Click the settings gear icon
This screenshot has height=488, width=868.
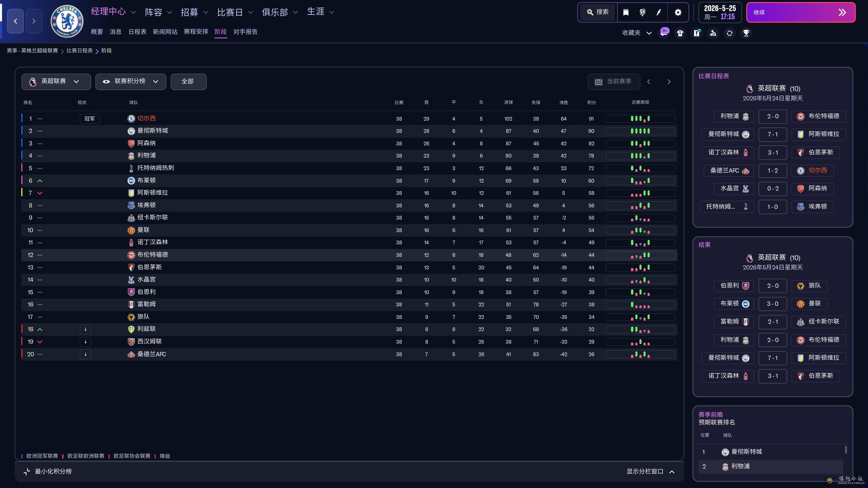678,13
